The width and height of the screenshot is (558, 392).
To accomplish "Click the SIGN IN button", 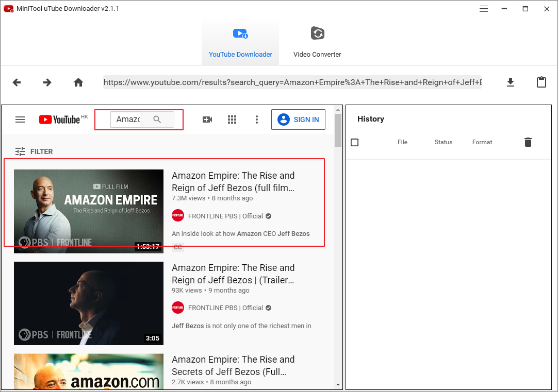I will click(x=298, y=120).
